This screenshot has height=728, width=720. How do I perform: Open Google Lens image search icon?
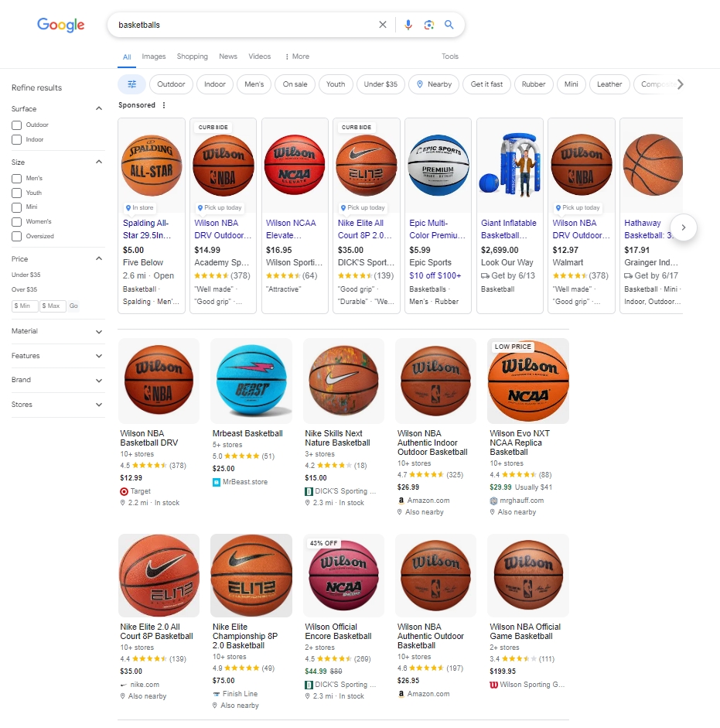click(429, 25)
